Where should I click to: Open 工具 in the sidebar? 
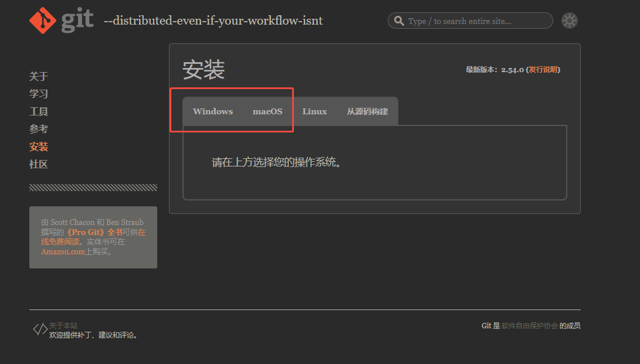[39, 111]
